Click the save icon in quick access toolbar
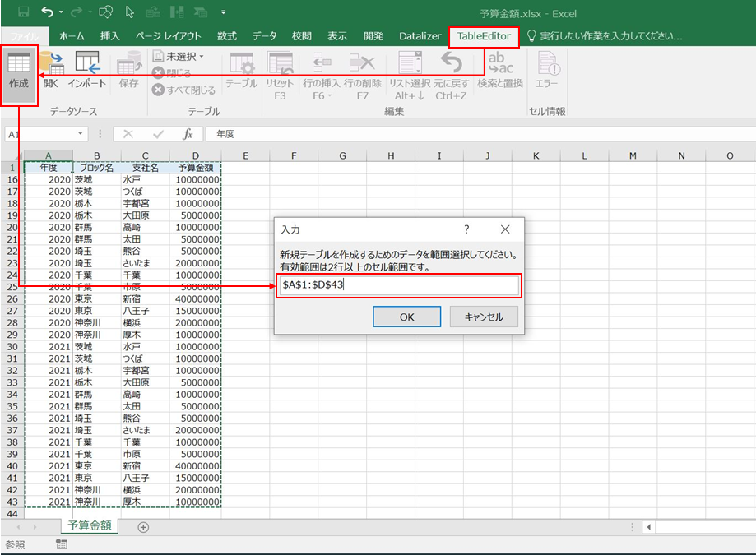 tap(23, 13)
